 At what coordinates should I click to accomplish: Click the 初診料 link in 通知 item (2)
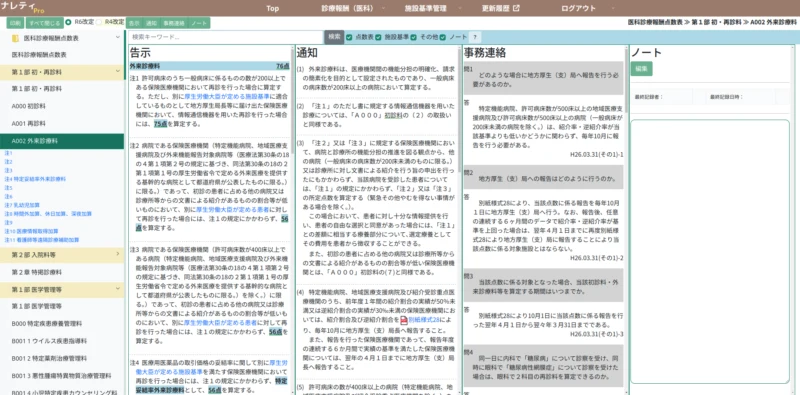coord(393,115)
